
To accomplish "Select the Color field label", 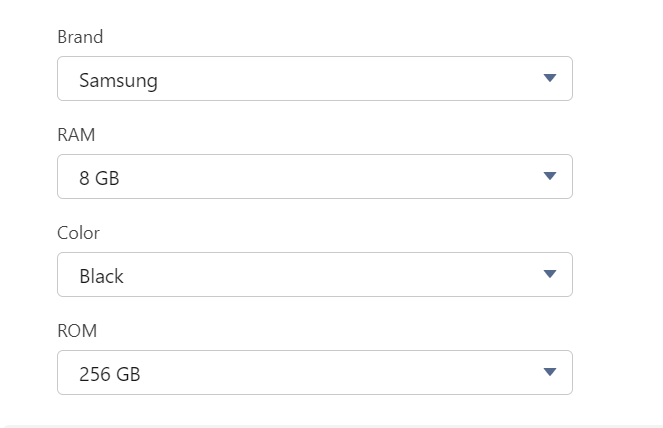I will point(78,233).
